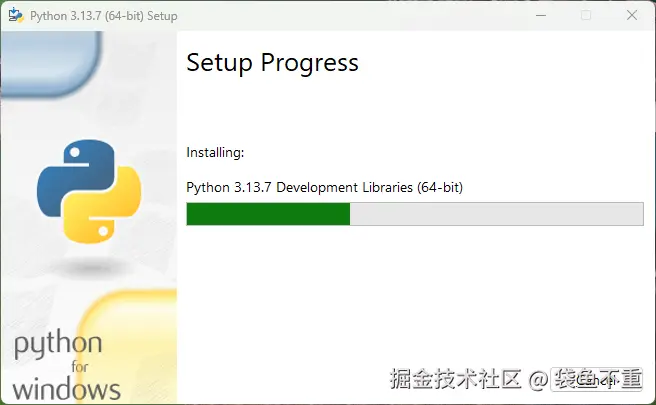
Task: Minimize the Python Setup window
Action: point(541,15)
